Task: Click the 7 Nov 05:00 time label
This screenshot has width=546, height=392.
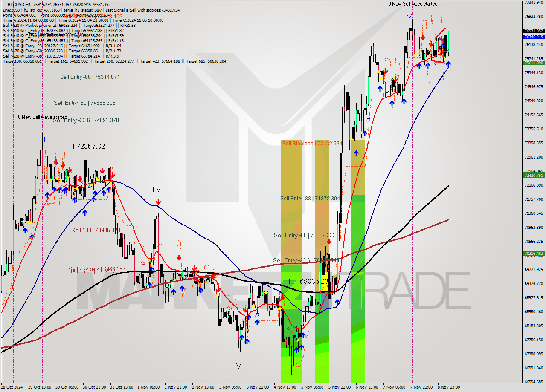Action: [395, 387]
